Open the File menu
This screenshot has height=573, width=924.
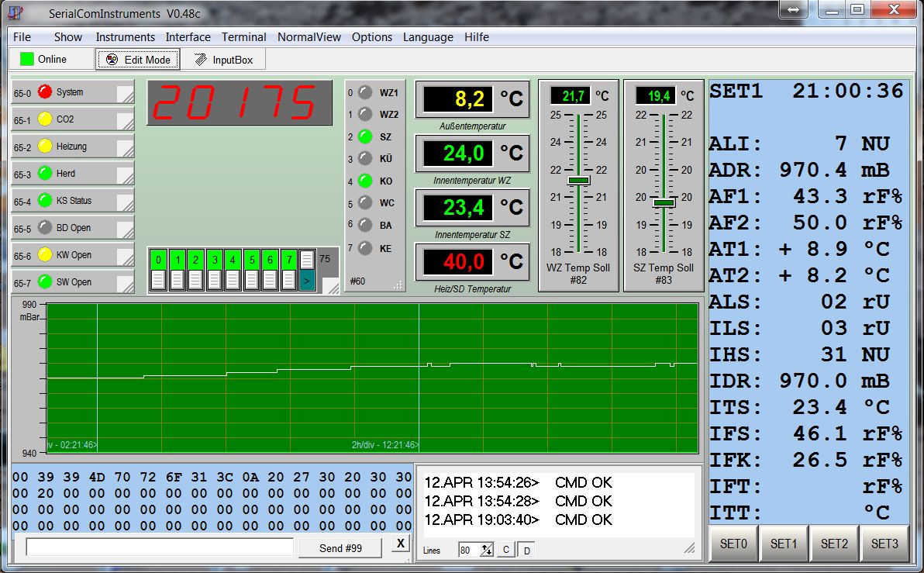[22, 37]
